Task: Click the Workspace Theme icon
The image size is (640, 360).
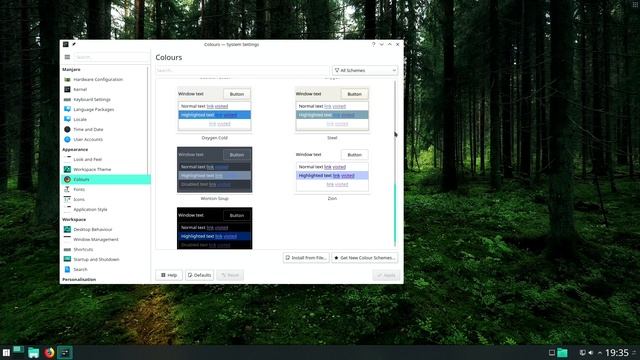Action: (x=67, y=169)
